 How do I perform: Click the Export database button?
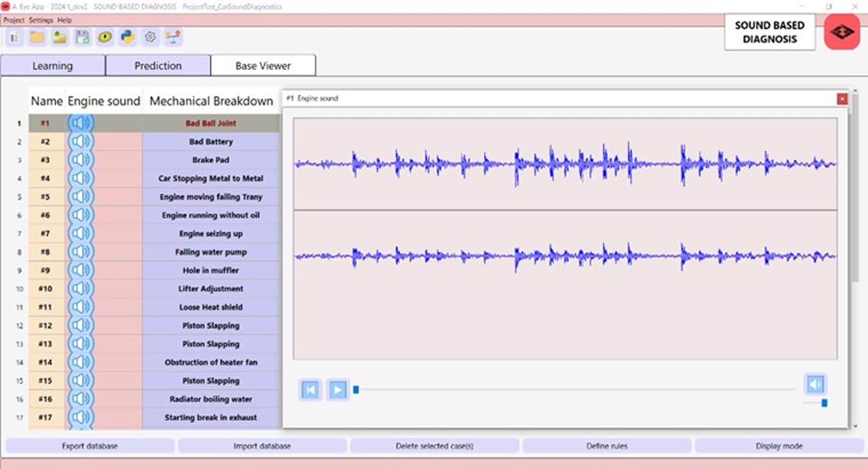tap(90, 446)
